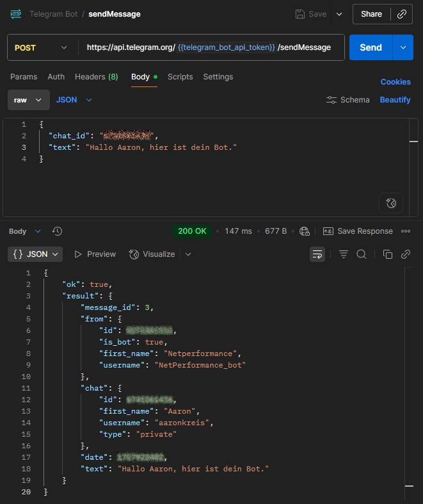Click the Save disk icon
Image resolution: width=423 pixels, height=504 pixels.
tap(300, 13)
